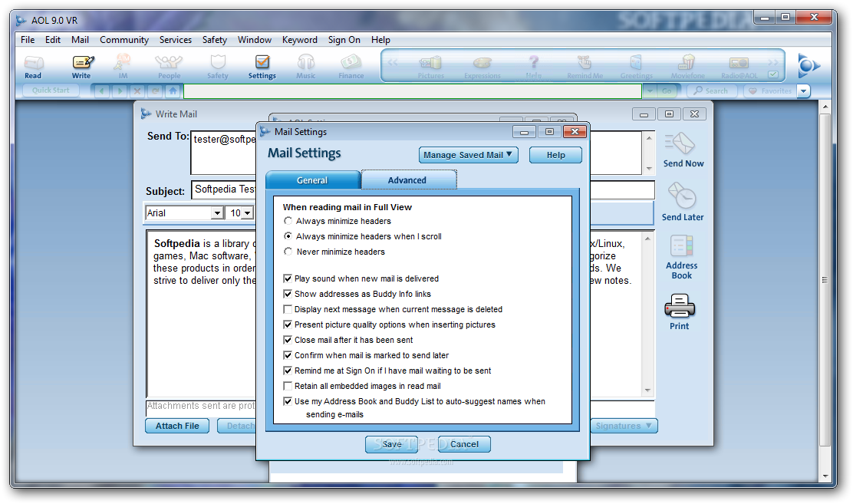Click the Search button in navigation bar
Screen dimensions: 853x504
[x=712, y=91]
